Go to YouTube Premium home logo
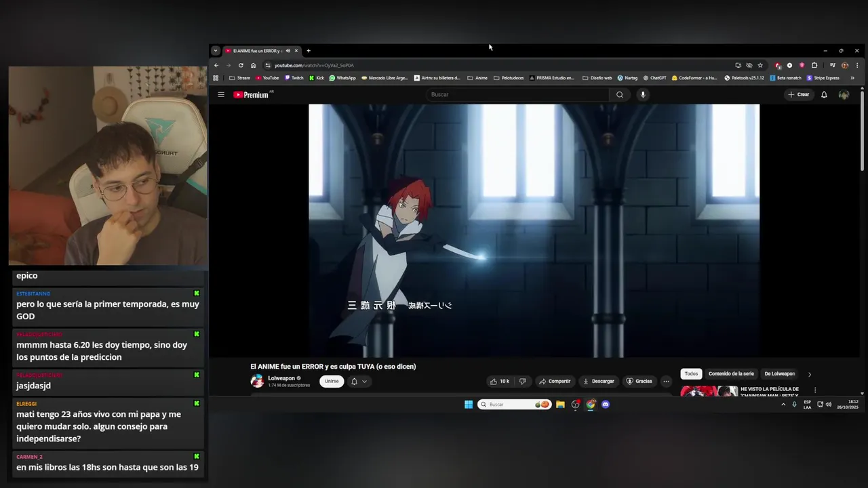This screenshot has width=868, height=488. click(x=252, y=95)
